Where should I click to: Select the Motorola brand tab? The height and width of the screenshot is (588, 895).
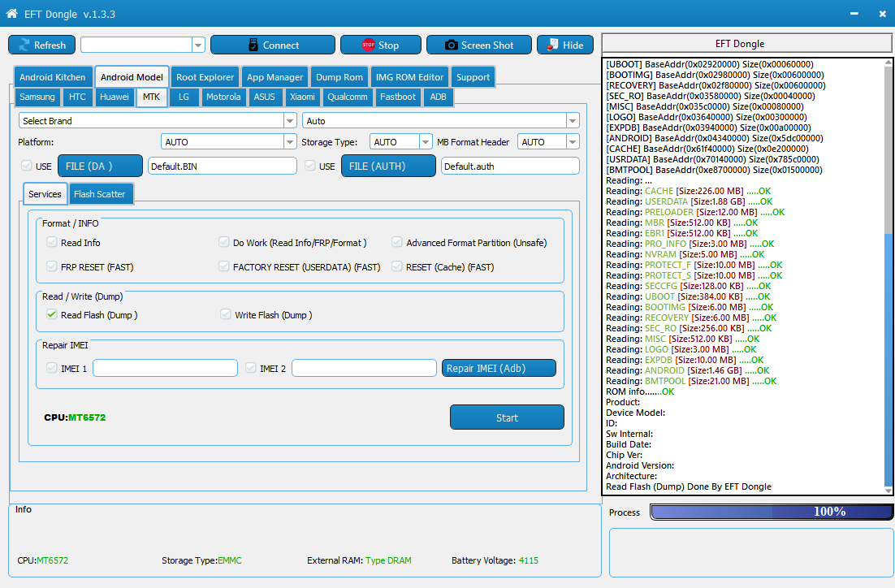[223, 97]
